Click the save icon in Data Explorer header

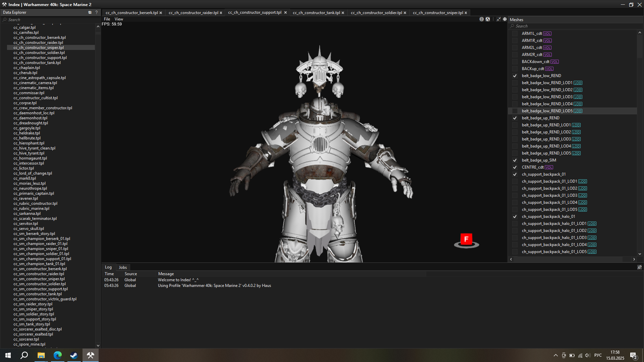coord(90,12)
